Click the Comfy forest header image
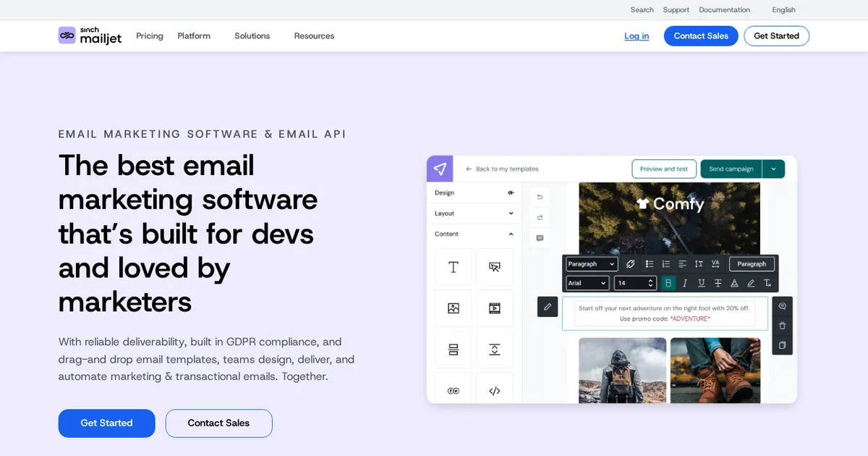Viewport: 868px width, 456px height. click(x=669, y=217)
